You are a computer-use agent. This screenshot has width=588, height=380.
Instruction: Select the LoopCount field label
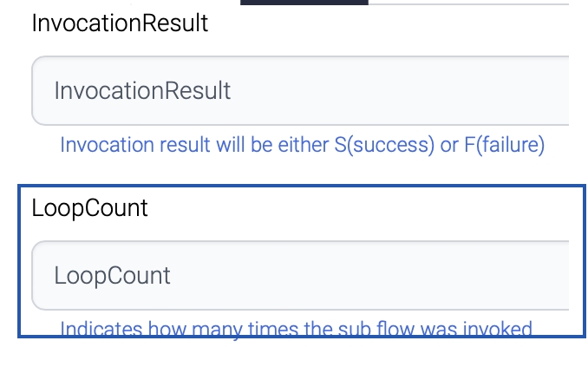(x=89, y=208)
